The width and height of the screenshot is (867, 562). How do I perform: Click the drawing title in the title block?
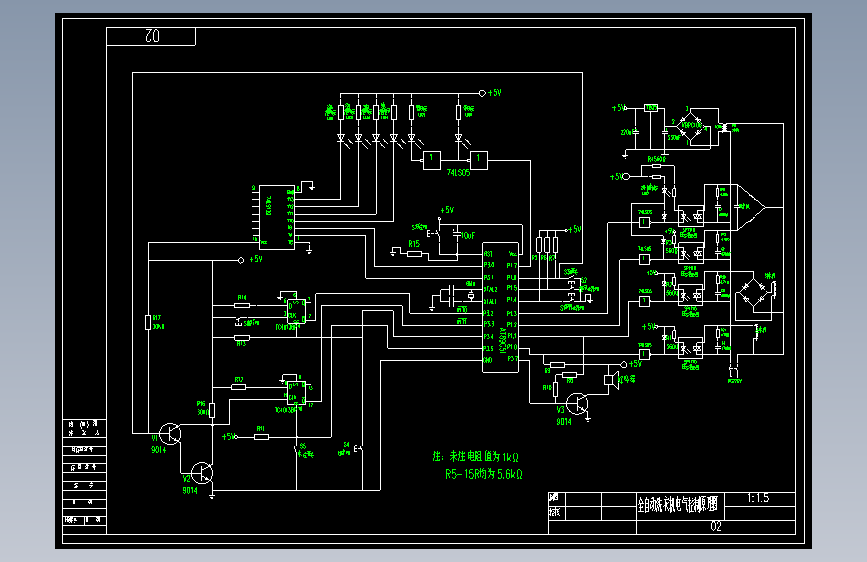[x=677, y=504]
